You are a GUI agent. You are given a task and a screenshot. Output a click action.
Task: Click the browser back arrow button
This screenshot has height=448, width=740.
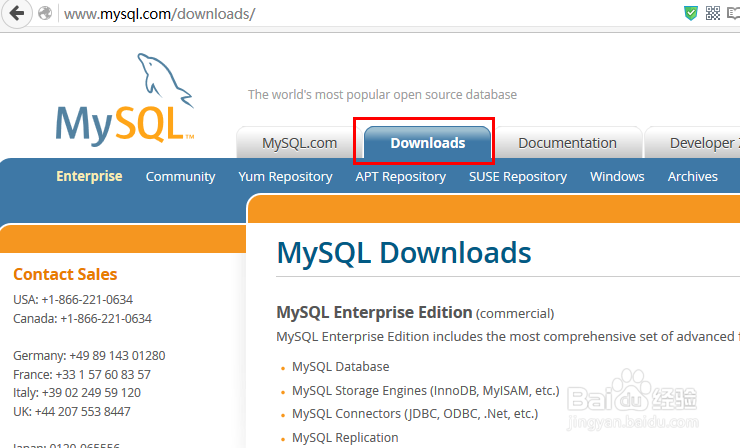click(17, 14)
